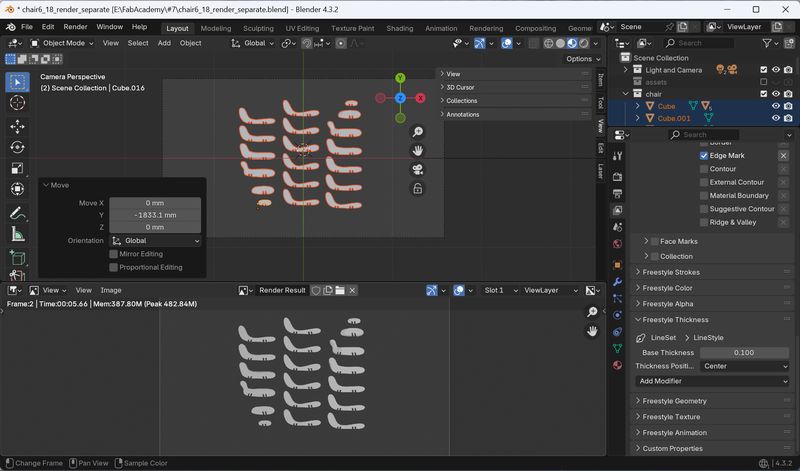
Task: Enable the Material Boundary checkbox
Action: point(704,195)
